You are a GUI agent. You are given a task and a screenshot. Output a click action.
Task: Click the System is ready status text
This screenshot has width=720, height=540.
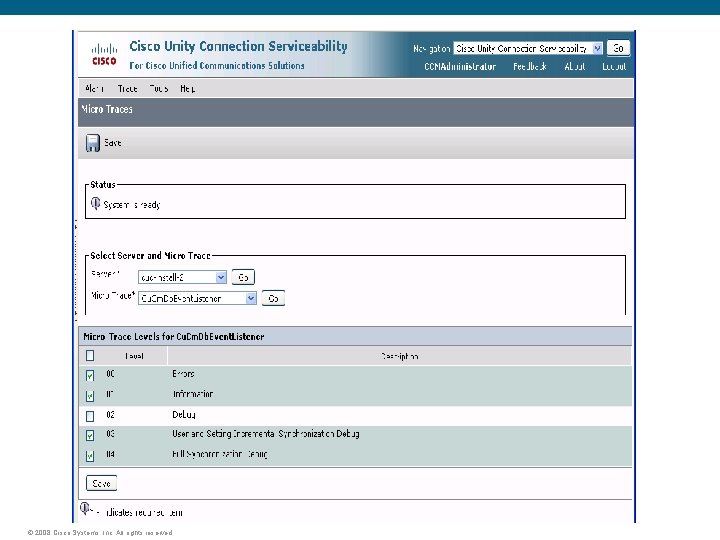click(132, 205)
